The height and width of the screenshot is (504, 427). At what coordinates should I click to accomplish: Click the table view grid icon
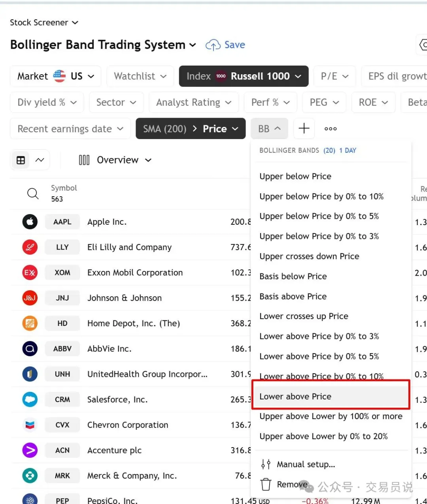21,160
